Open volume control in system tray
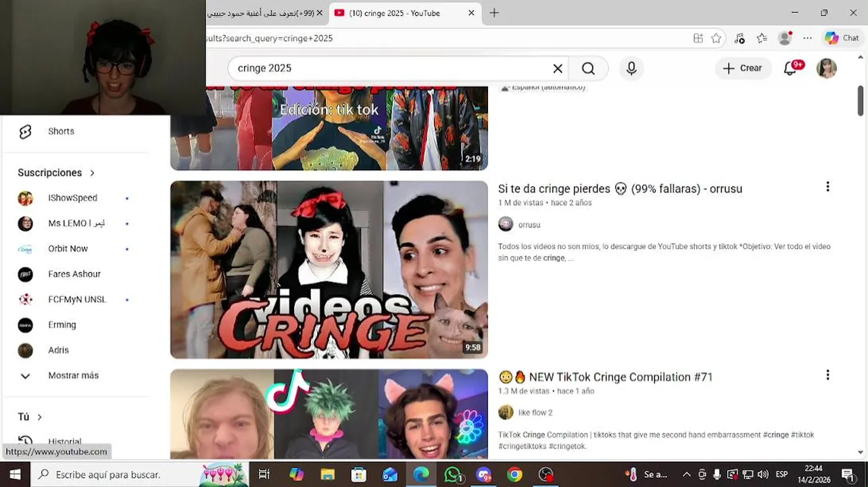The height and width of the screenshot is (487, 868). point(763,474)
